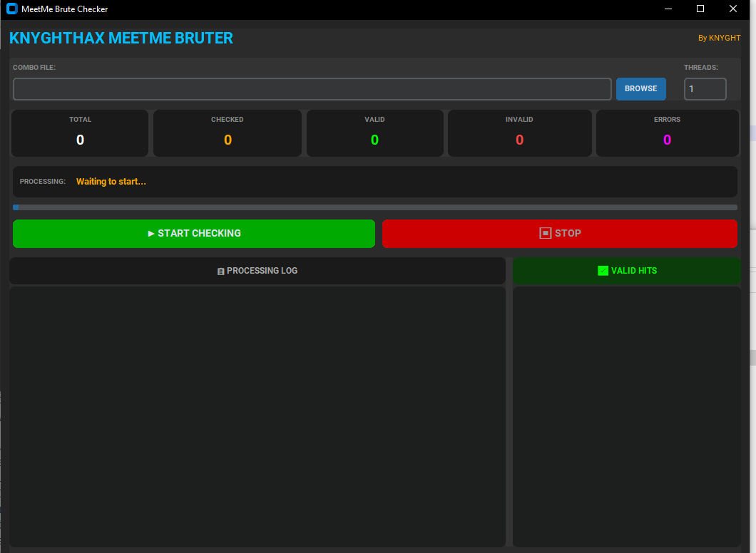Click inside the processing log output area
The image size is (756, 553).
coord(257,417)
